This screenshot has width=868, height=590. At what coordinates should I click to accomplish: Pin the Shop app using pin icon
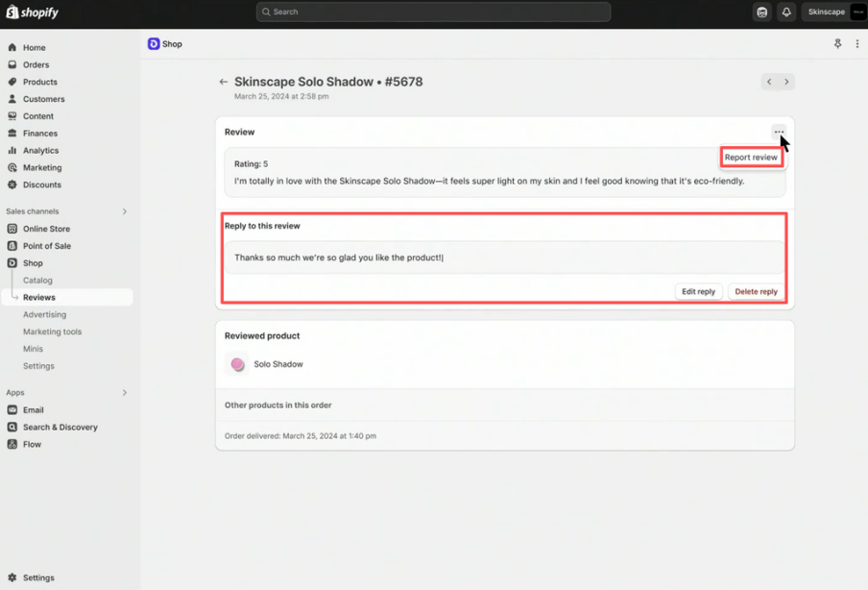(837, 44)
